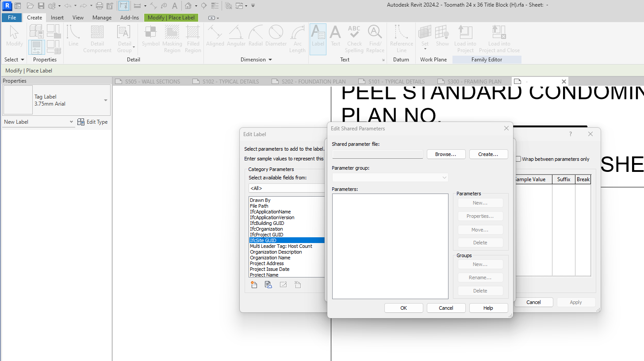The image size is (644, 361).
Task: Enable the Wrap between parameters only checkbox
Action: pyautogui.click(x=518, y=160)
